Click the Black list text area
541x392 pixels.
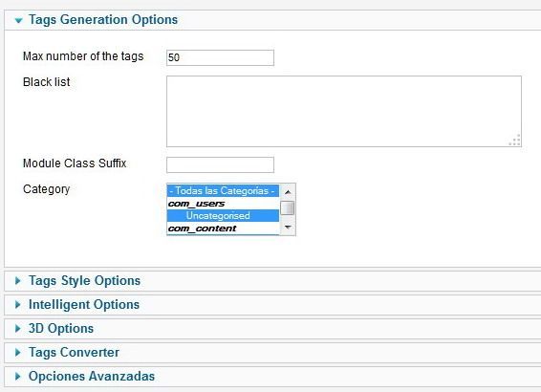(344, 112)
